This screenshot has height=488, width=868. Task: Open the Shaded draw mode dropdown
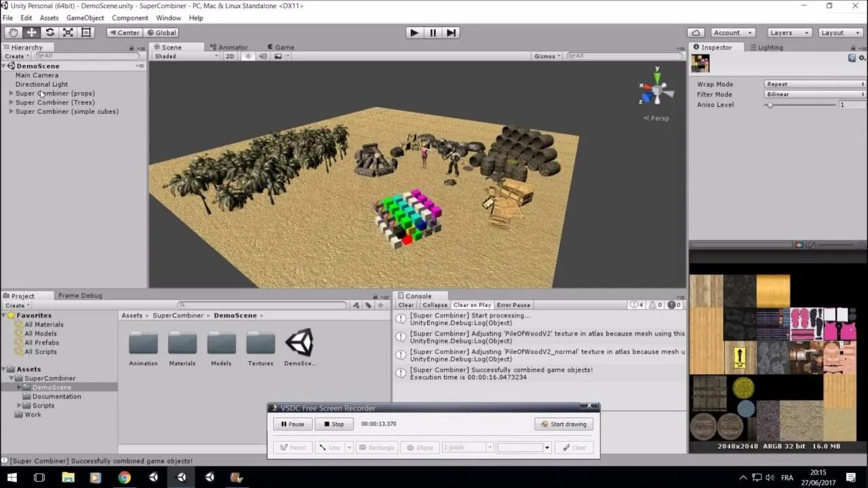[186, 56]
